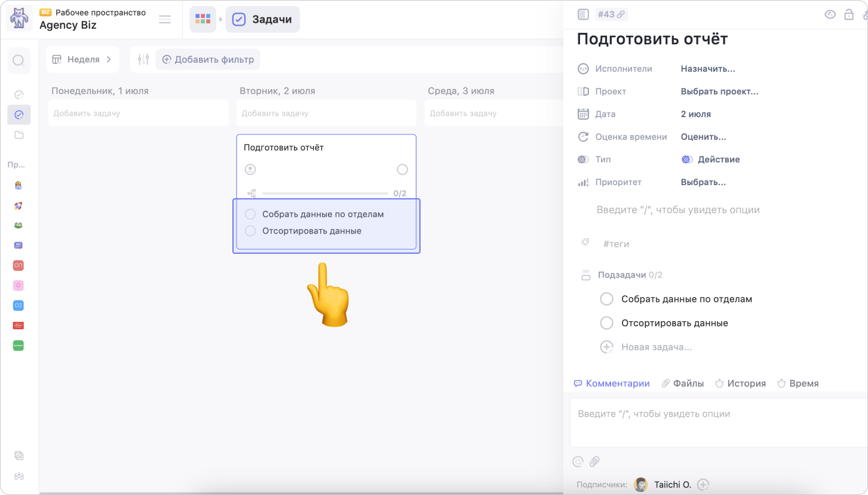Open the 'Выбрать...' priority dropdown
Image resolution: width=868 pixels, height=495 pixels.
(703, 182)
